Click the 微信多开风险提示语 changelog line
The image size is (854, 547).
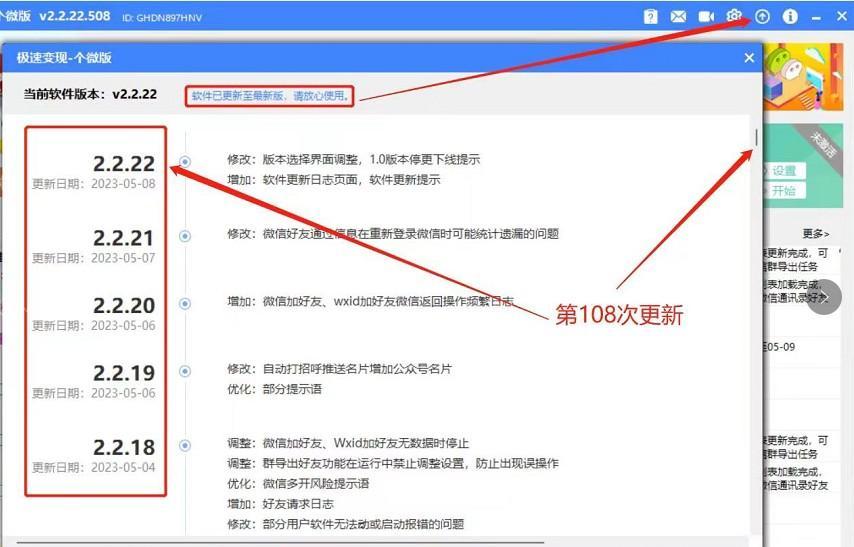[x=298, y=483]
